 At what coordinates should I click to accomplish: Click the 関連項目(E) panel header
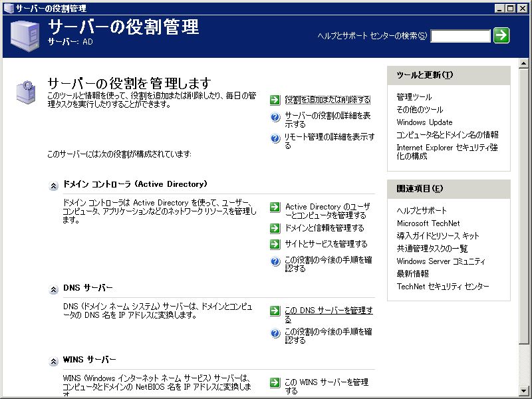pos(448,189)
